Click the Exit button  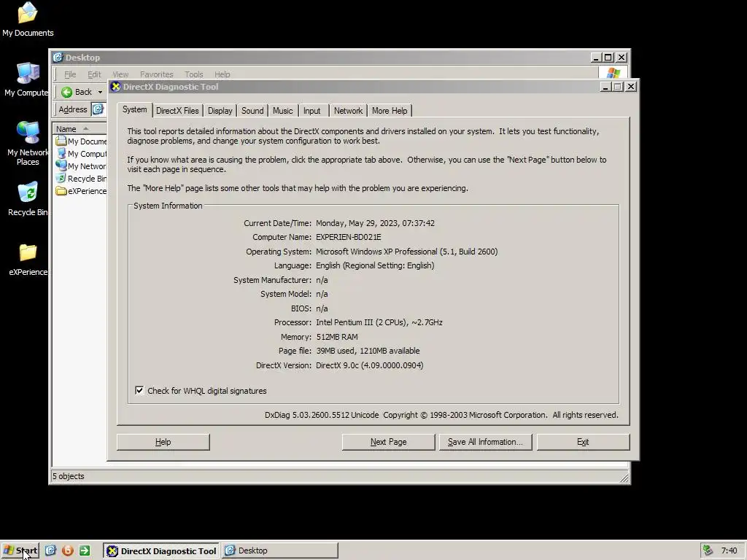[583, 442]
